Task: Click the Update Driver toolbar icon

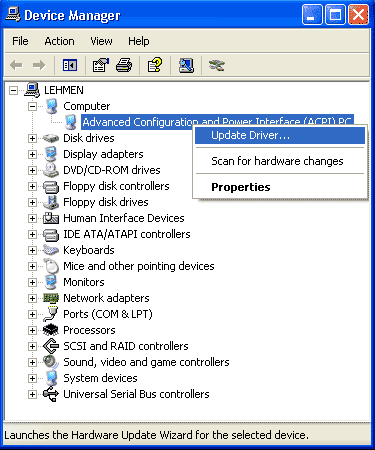Action: [x=217, y=65]
